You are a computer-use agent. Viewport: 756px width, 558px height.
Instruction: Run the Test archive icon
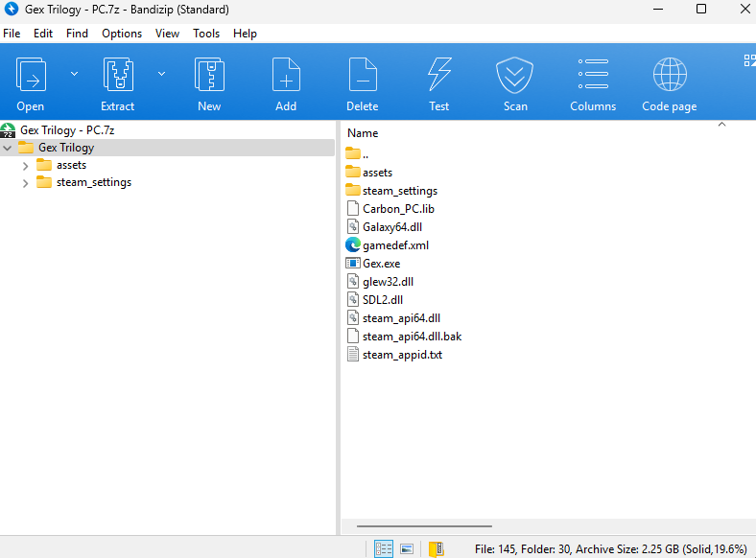439,75
